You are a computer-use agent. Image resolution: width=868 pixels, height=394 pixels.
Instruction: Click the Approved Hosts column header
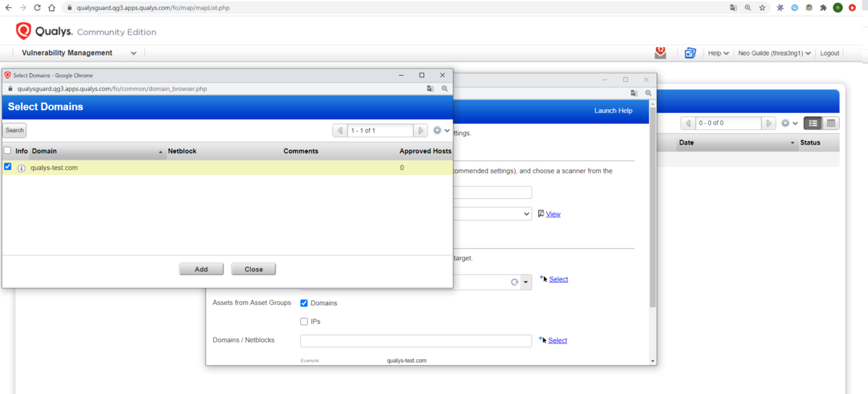point(425,151)
